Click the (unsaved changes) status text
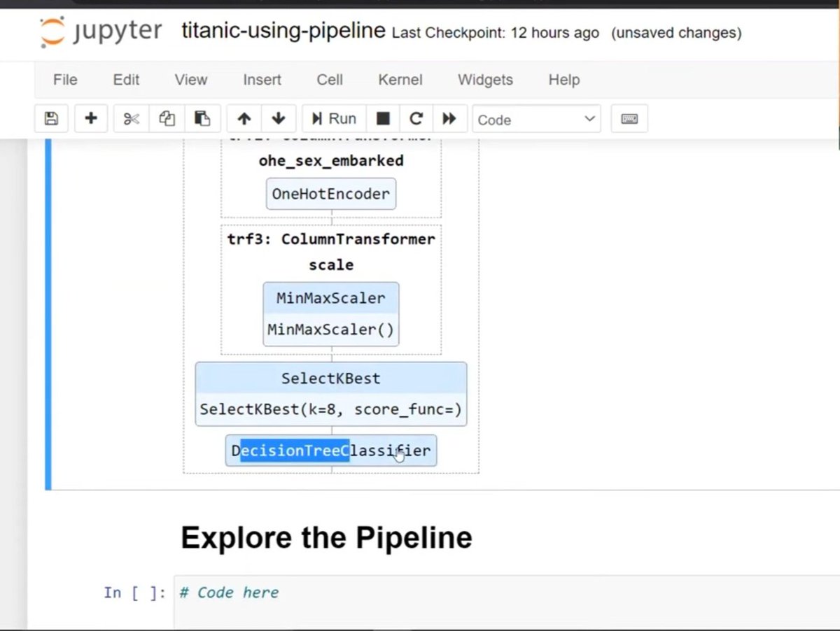This screenshot has width=840, height=631. pos(676,33)
